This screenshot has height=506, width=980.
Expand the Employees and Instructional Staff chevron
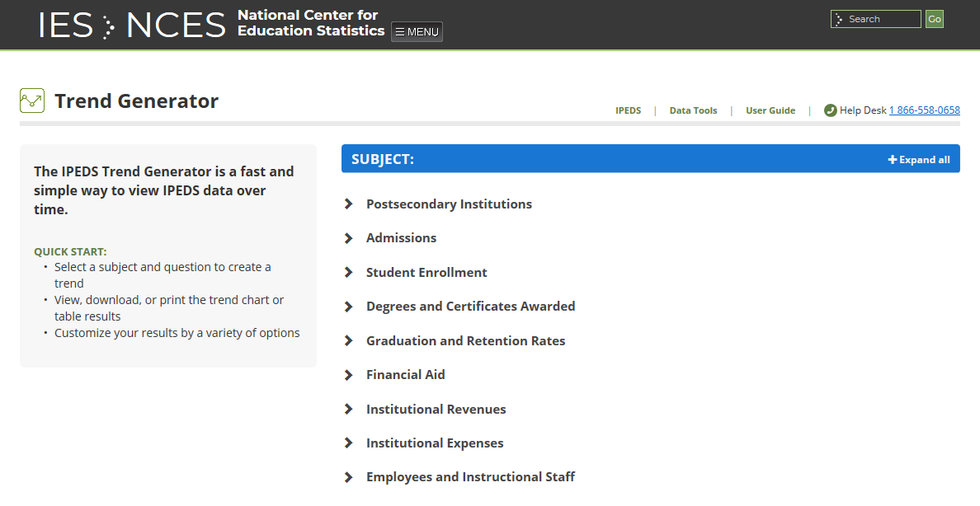349,477
